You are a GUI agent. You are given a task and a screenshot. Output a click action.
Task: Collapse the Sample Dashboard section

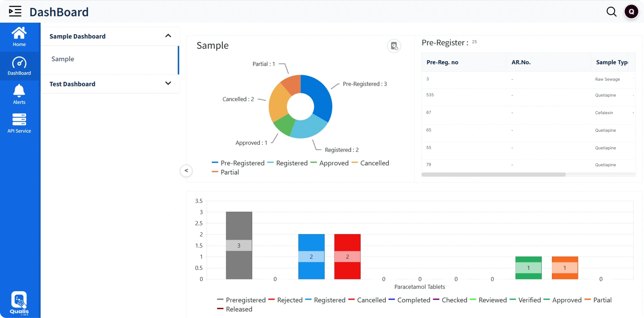(x=168, y=36)
